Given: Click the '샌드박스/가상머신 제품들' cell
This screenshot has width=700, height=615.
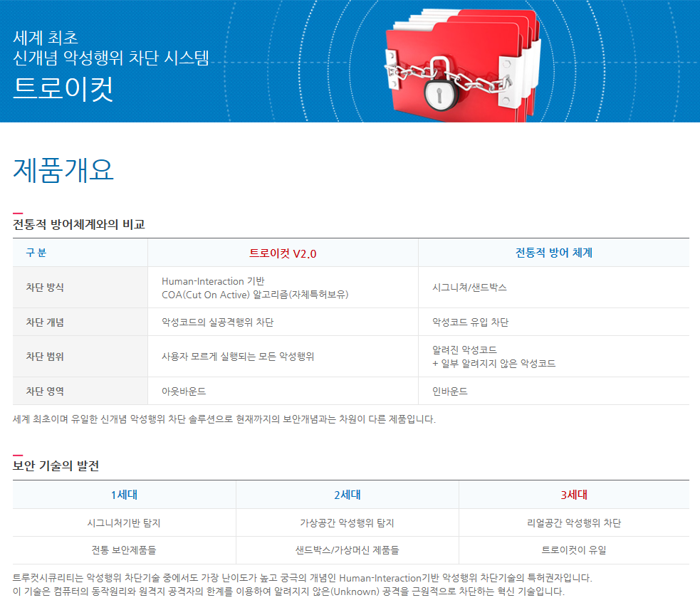Looking at the screenshot, I should click(x=347, y=550).
